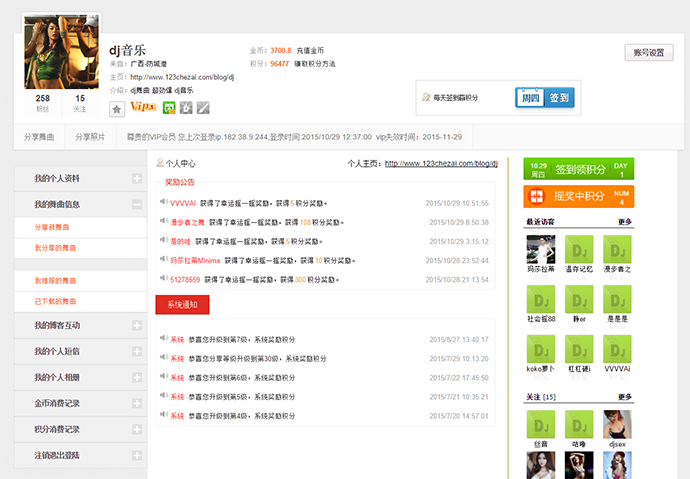Click the 3700.8 gold coin value
This screenshot has height=479, width=690.
[x=281, y=50]
